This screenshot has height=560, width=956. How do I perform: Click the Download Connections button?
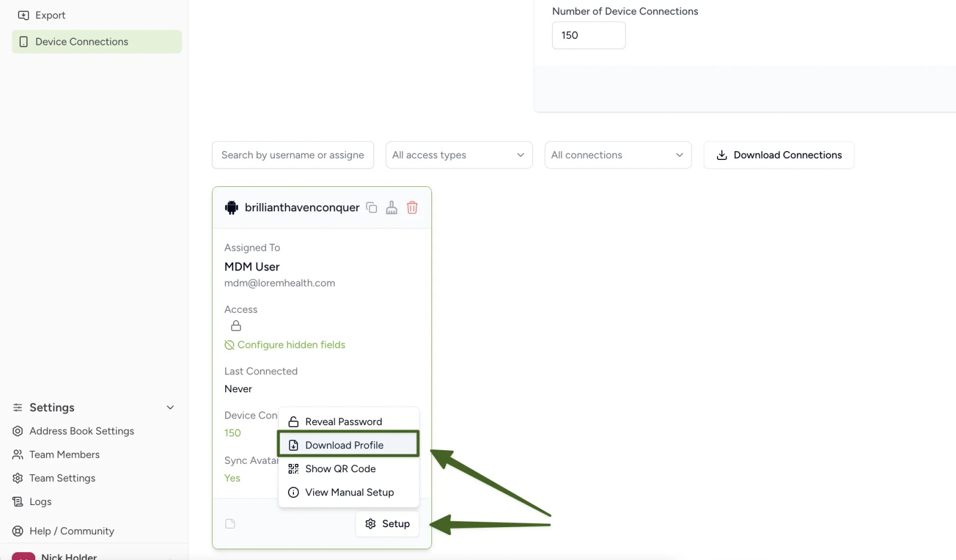point(779,155)
